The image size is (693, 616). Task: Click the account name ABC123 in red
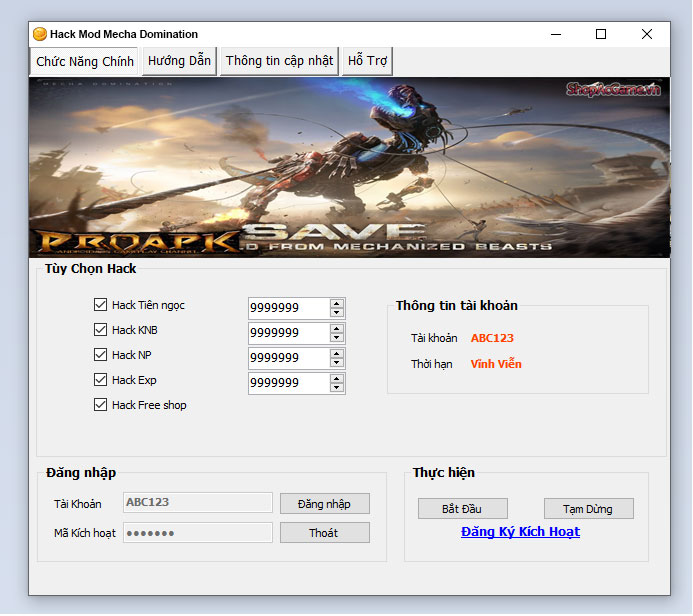492,338
